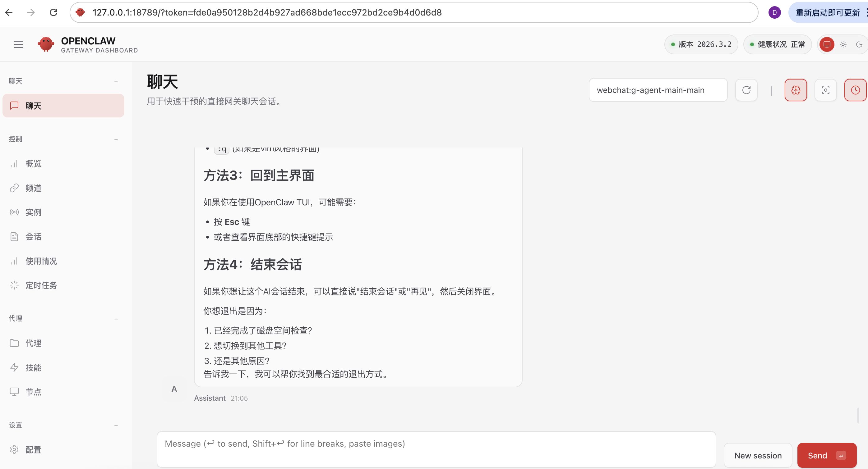Click the lobster favicon in address bar
Screen dimensions: 868x469
click(x=80, y=12)
